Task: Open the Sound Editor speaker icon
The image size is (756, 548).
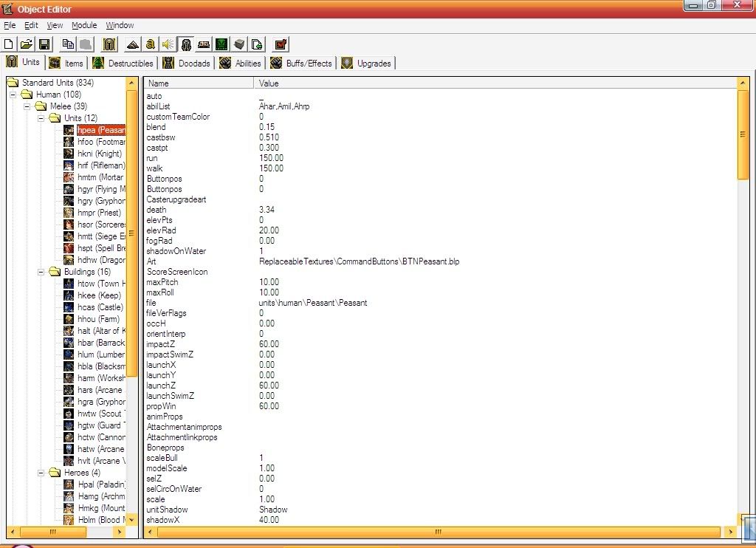Action: (168, 44)
